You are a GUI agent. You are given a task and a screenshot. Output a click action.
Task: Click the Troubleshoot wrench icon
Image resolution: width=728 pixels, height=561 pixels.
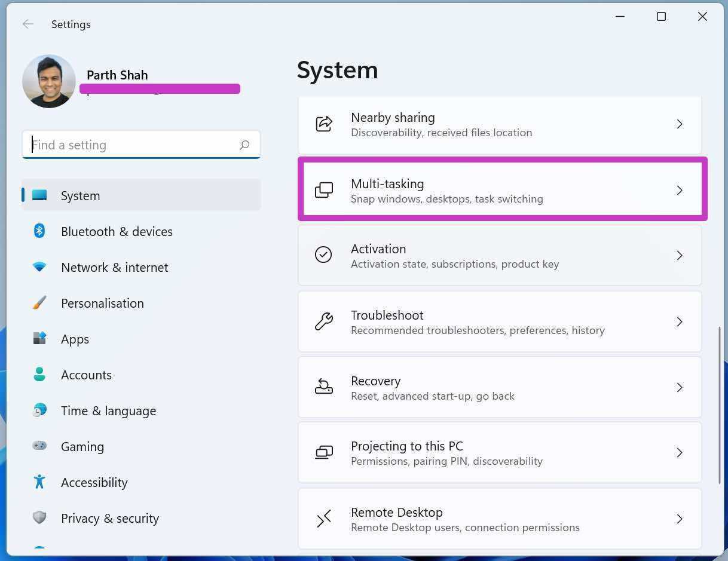click(x=323, y=321)
